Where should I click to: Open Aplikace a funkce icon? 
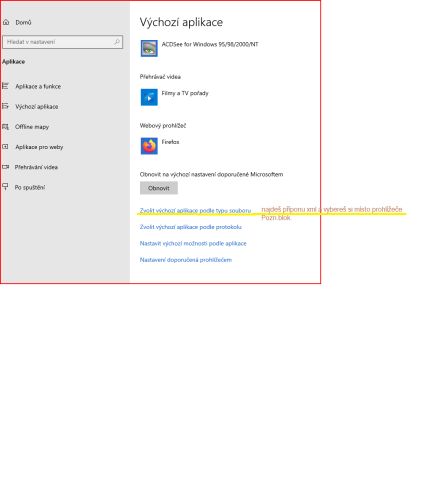click(x=5, y=86)
